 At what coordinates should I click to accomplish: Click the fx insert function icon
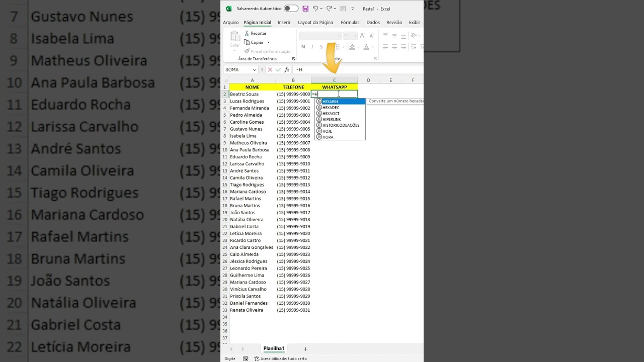(x=287, y=70)
